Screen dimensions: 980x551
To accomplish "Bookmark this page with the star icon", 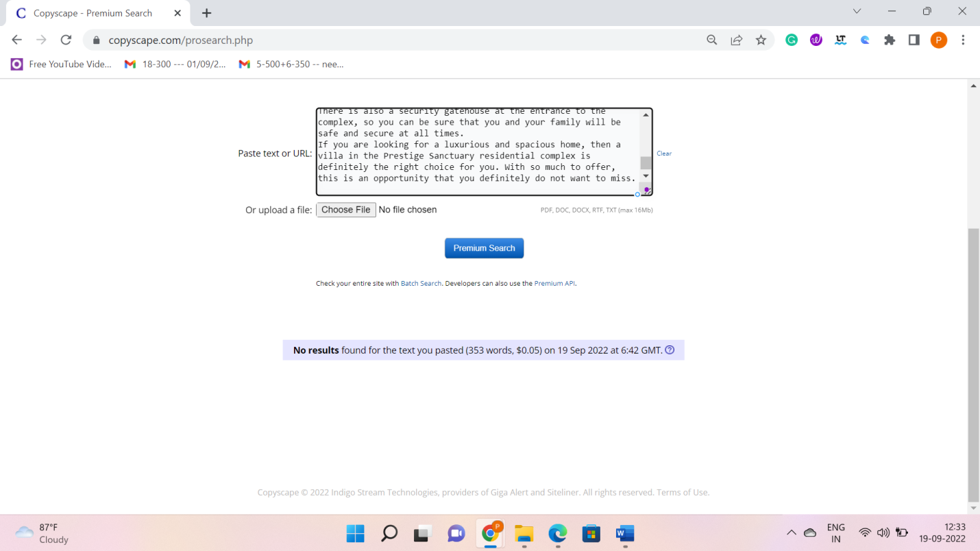I will [761, 40].
